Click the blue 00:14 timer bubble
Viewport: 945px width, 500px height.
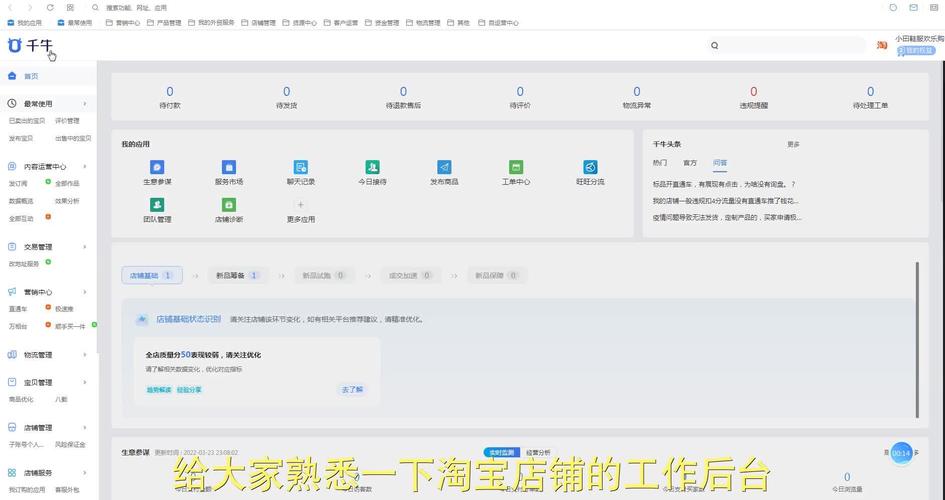click(902, 453)
